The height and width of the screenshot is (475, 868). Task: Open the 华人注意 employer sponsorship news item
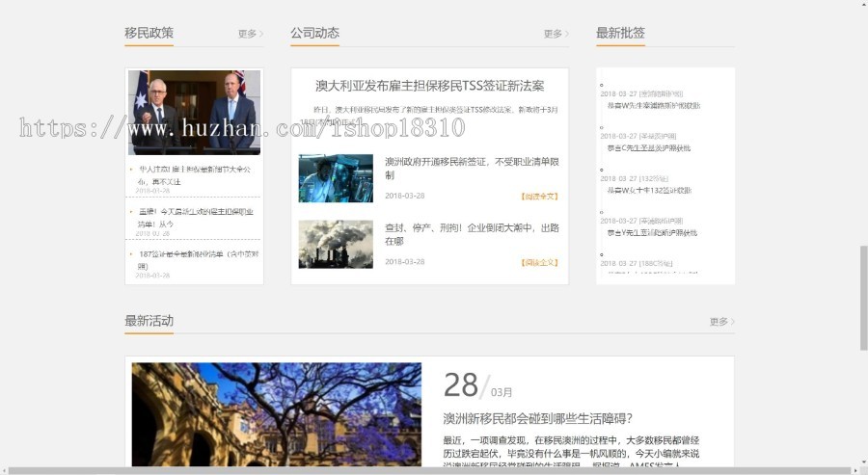(x=195, y=174)
